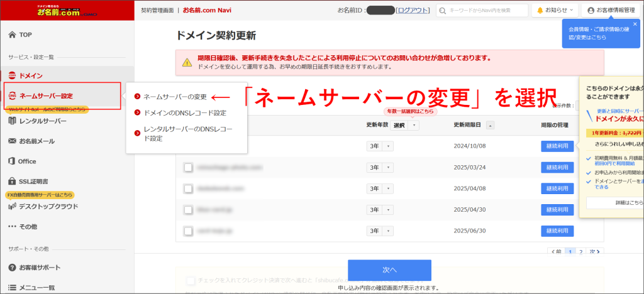Click 継続利用 for 2025/06/30 row
The width and height of the screenshot is (644, 294).
pyautogui.click(x=557, y=231)
